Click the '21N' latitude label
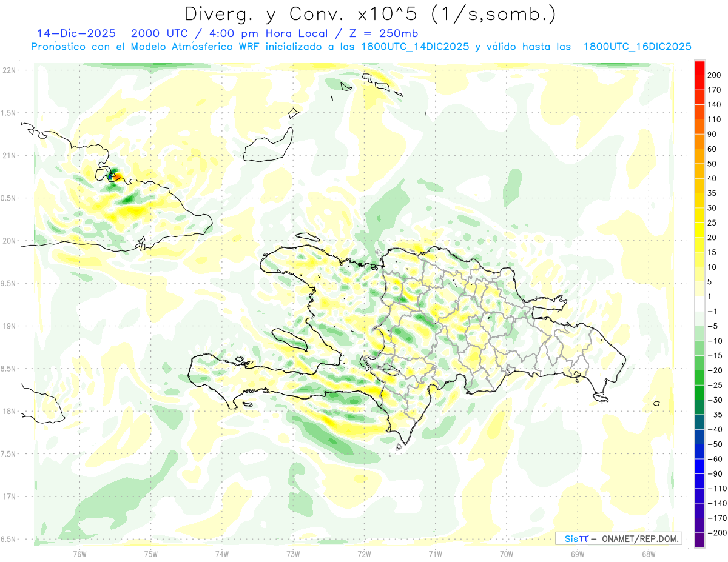728x562 pixels. pyautogui.click(x=8, y=156)
